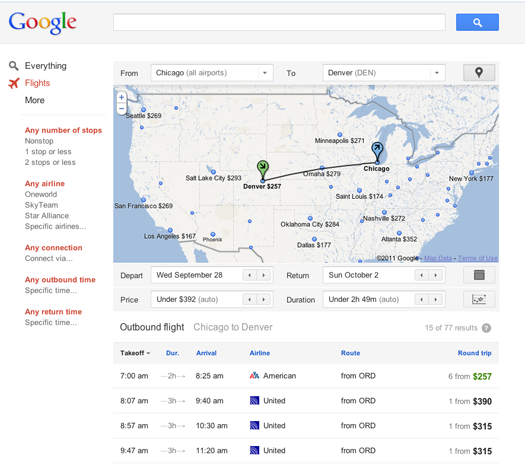Click United logo in 8:07 am row
Image resolution: width=525 pixels, height=468 pixels.
254,400
